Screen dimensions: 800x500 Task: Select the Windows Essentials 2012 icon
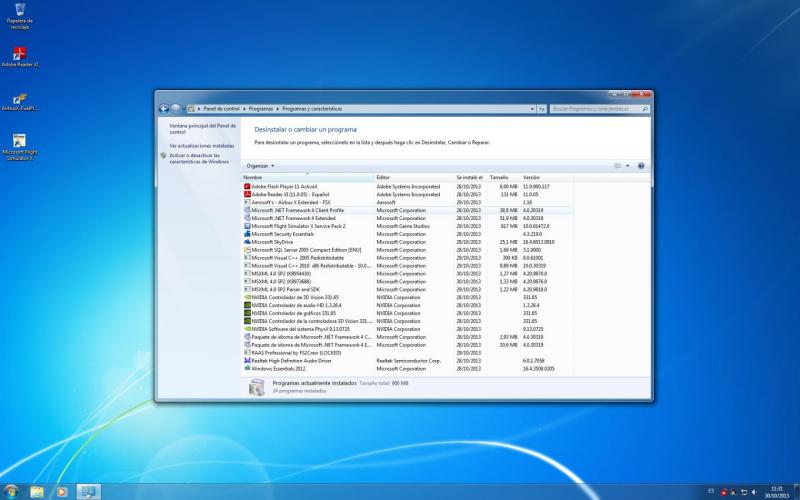coord(247,368)
